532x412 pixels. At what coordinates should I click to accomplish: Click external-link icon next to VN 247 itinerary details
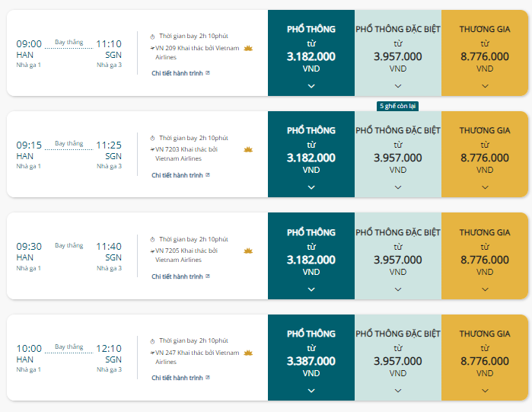(208, 378)
